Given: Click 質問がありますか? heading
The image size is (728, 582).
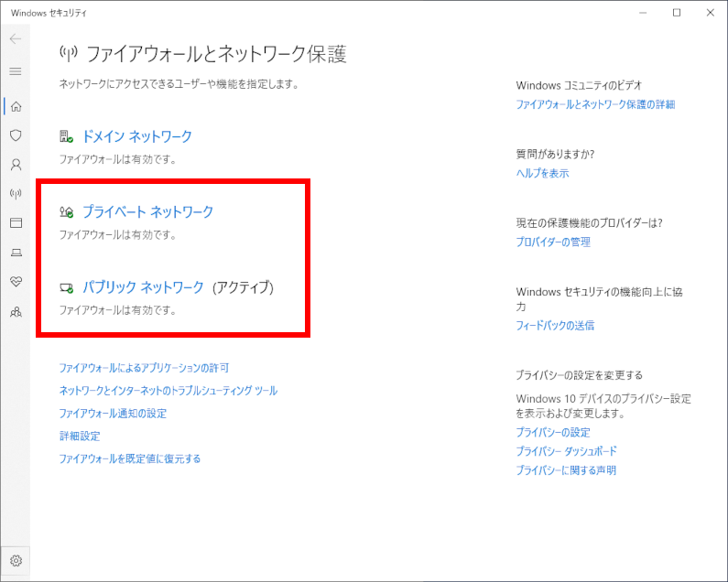Looking at the screenshot, I should click(555, 154).
